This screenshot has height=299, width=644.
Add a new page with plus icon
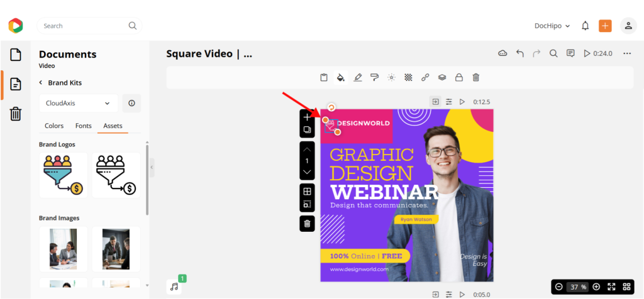tap(307, 117)
